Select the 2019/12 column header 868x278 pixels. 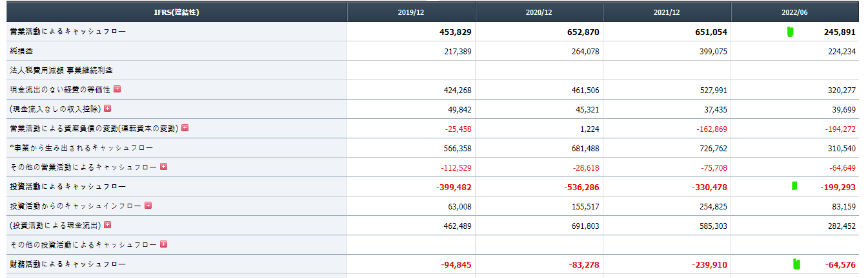click(411, 12)
